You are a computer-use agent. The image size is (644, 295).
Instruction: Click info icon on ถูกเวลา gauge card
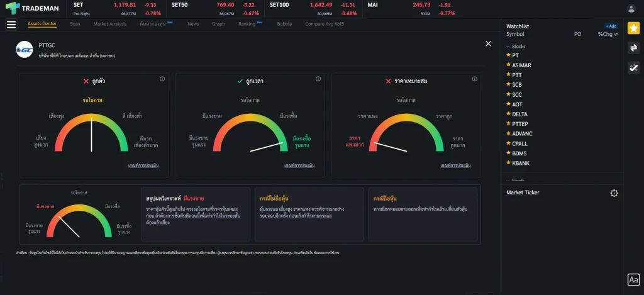click(x=318, y=79)
